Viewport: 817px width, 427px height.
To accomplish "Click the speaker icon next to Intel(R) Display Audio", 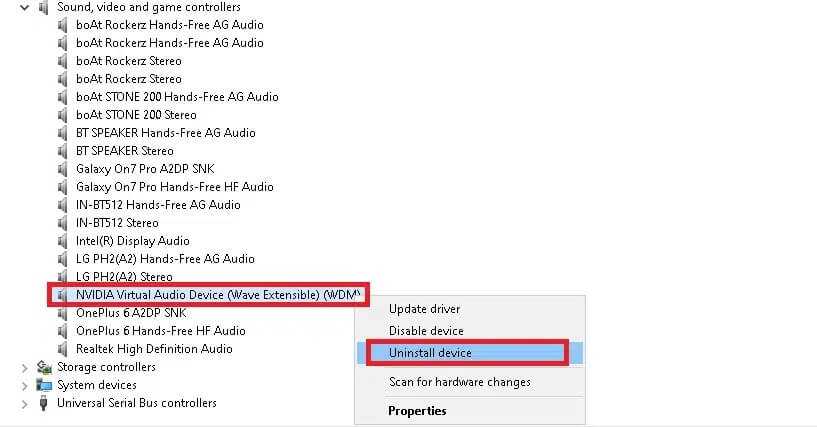I will (x=63, y=241).
